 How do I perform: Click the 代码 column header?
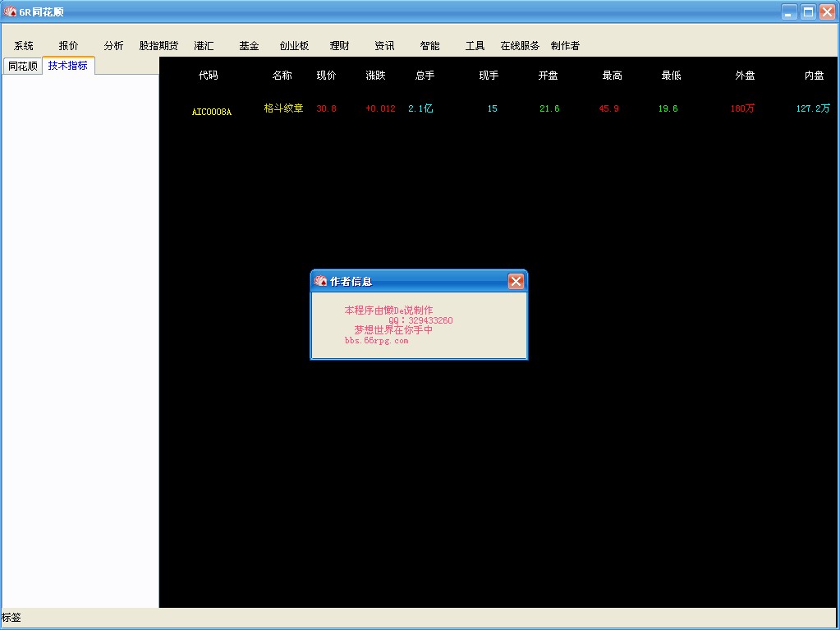pos(209,76)
